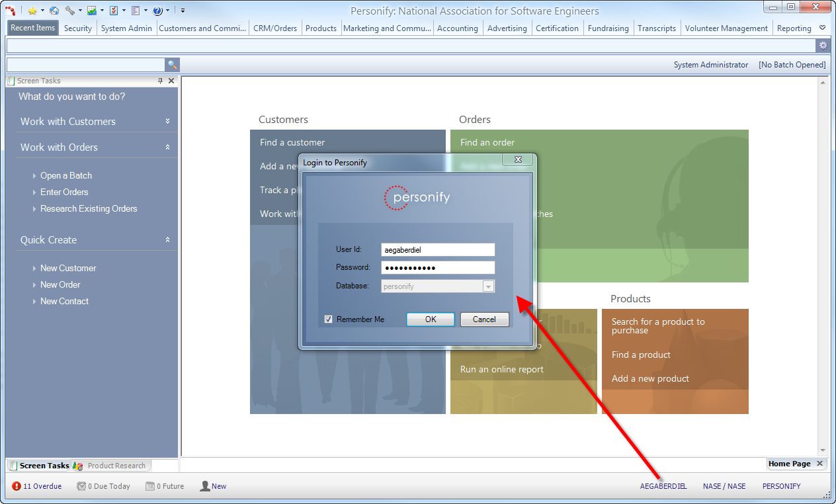Viewport: 836px width, 504px height.
Task: Open the Favorites star icon
Action: [x=32, y=11]
